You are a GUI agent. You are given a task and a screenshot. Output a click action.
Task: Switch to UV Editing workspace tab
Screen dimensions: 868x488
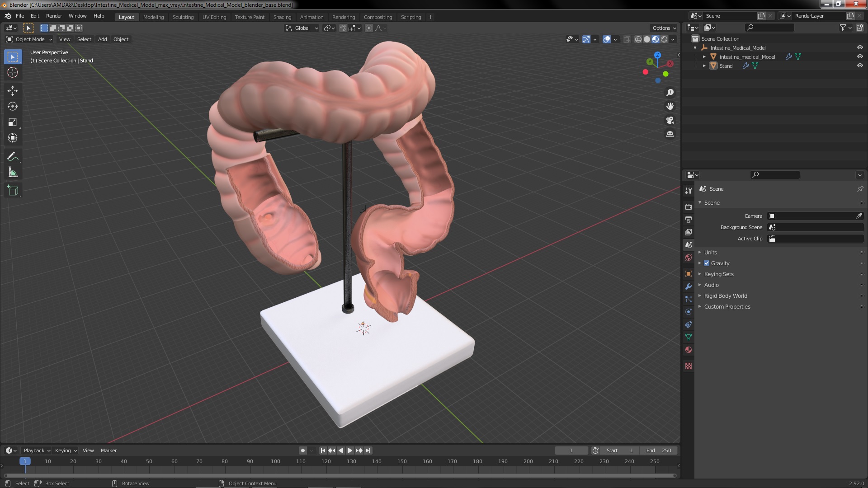(214, 17)
